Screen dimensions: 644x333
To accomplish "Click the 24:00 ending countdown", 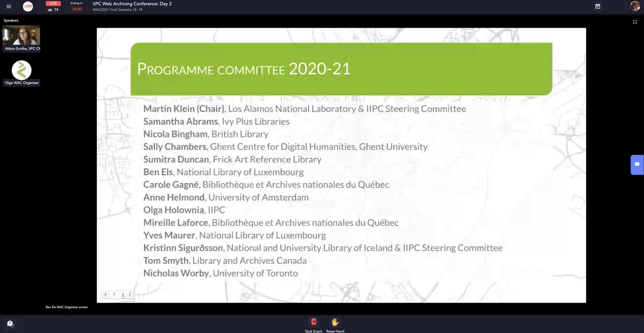I will pos(76,9).
